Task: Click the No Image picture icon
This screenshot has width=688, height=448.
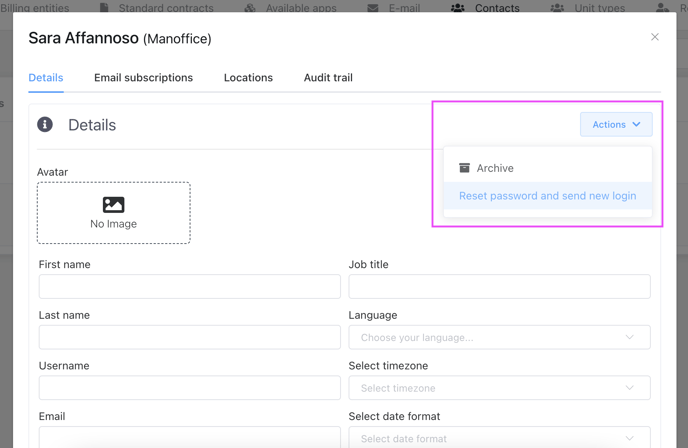Action: click(x=113, y=204)
